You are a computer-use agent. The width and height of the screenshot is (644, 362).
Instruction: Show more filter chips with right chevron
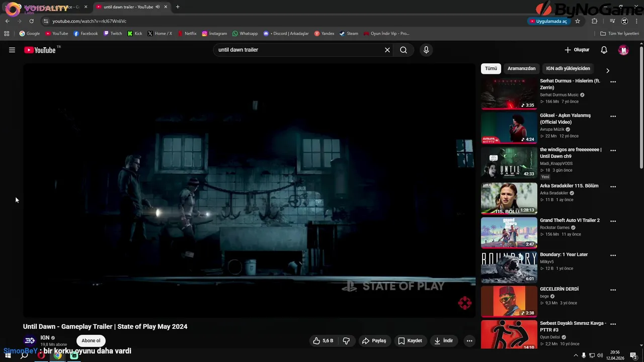tap(607, 70)
